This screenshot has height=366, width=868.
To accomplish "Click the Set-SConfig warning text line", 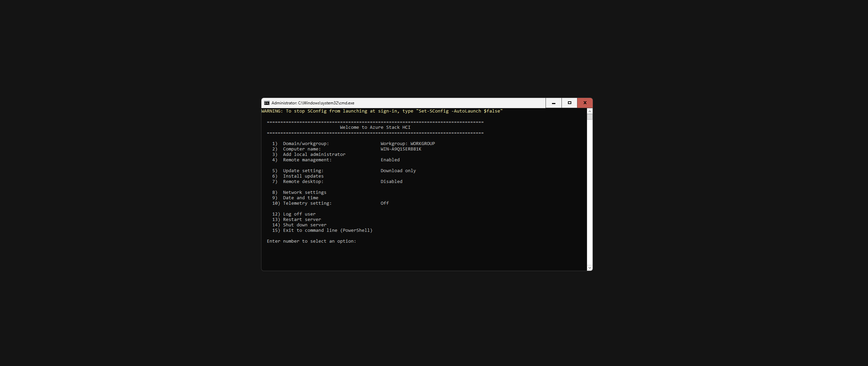I will pyautogui.click(x=382, y=111).
